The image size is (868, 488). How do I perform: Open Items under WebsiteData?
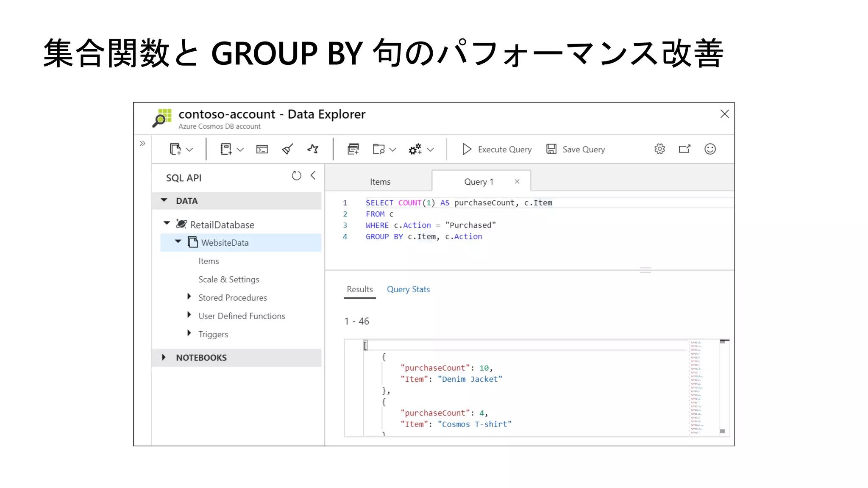[x=209, y=261]
